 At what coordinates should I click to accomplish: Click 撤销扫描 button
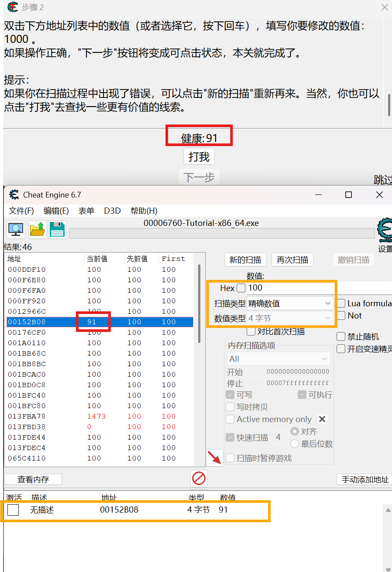(354, 260)
